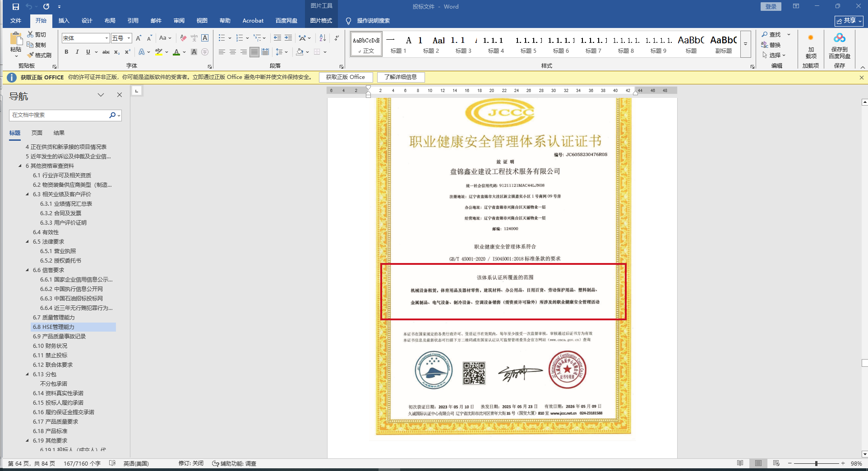The image size is (868, 471).
Task: Switch to the 审阅 (Review) ribbon tab
Action: click(x=179, y=21)
